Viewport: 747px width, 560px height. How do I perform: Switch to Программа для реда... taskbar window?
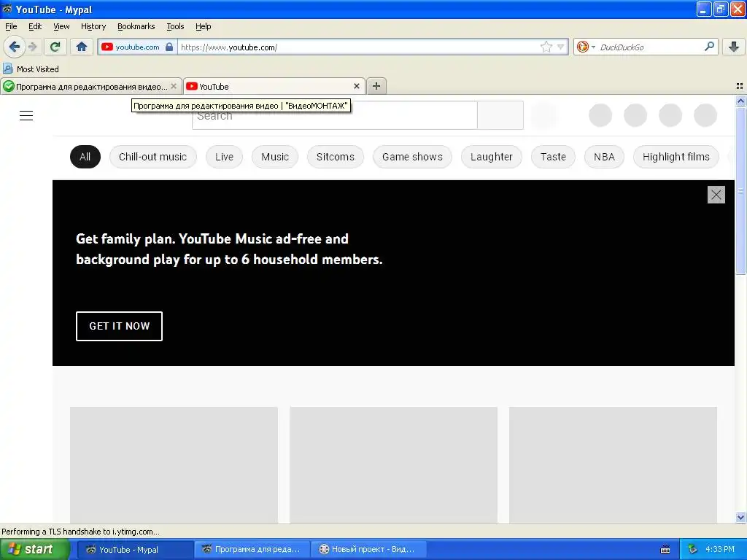(252, 550)
